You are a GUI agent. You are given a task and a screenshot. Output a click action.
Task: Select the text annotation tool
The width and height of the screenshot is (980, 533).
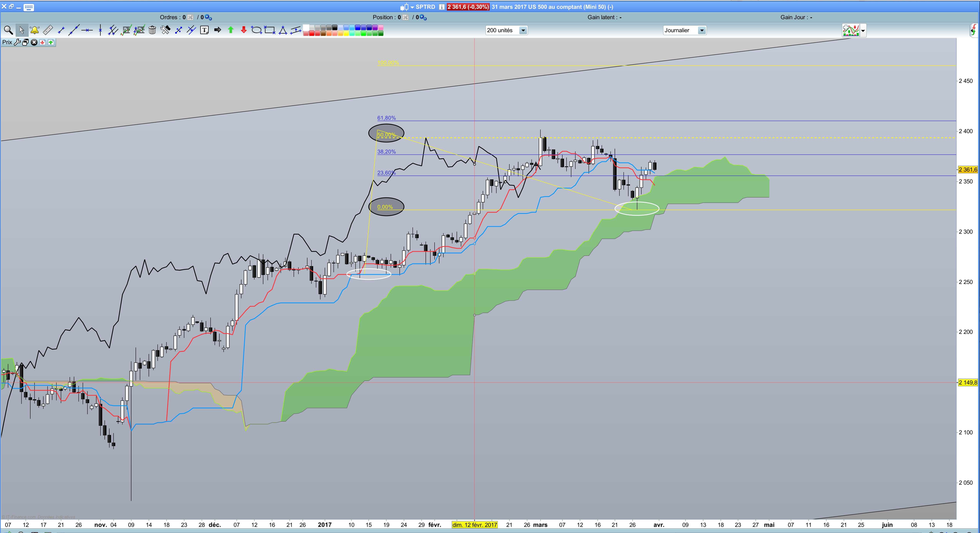pos(204,30)
